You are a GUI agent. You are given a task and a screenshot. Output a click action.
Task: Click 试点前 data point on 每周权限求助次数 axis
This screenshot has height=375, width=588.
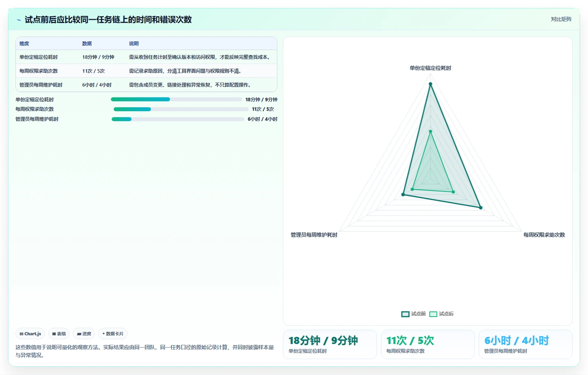point(481,208)
